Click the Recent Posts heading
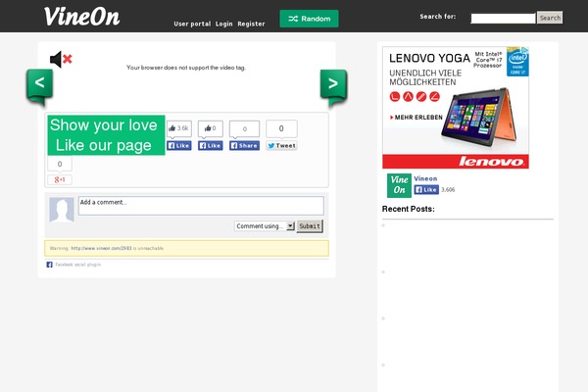 pyautogui.click(x=409, y=209)
